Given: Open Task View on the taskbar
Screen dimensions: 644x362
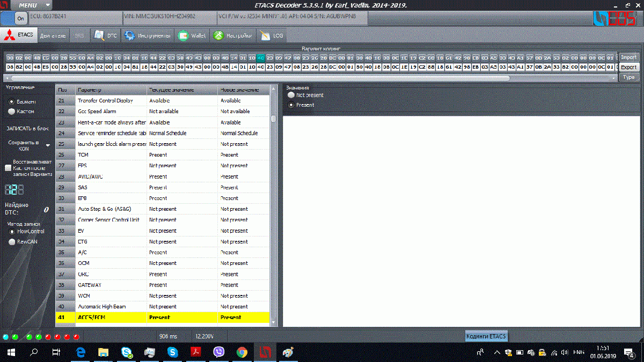Looking at the screenshot, I should (x=56, y=352).
